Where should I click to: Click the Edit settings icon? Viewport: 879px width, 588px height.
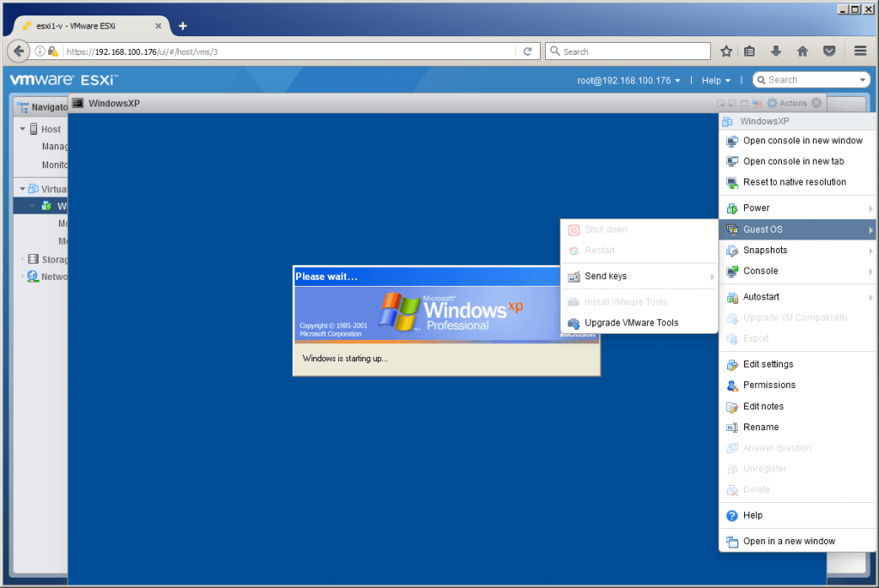732,365
